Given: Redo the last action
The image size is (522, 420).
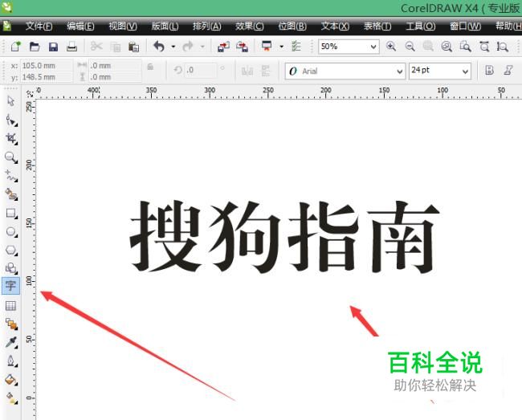Looking at the screenshot, I should coord(188,47).
